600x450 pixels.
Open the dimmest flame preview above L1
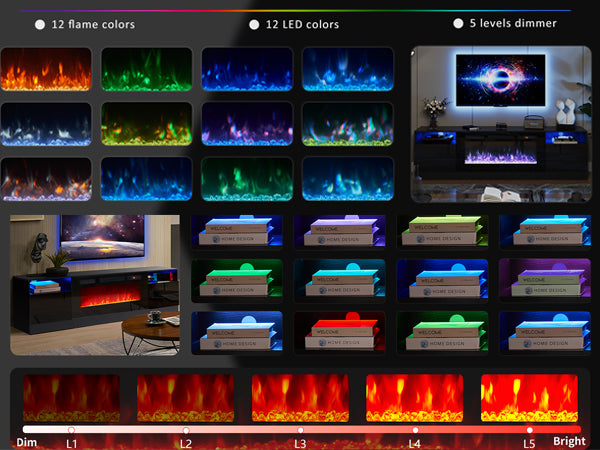point(71,397)
